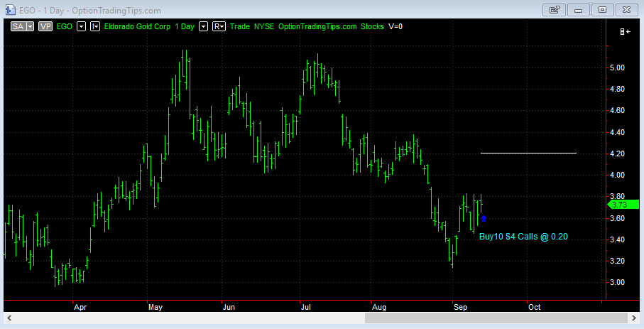Viewport: 644px width, 329px height.
Task: Click the 3.40 price axis label
Action: tap(617, 239)
